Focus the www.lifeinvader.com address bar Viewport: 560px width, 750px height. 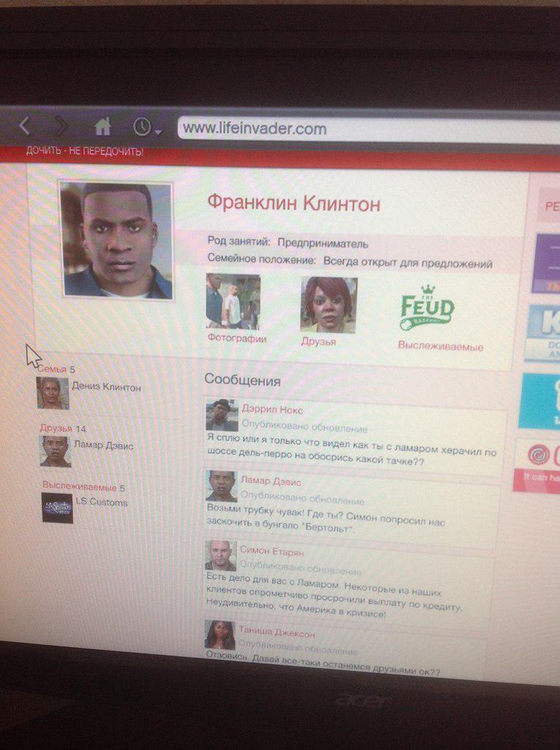368,129
